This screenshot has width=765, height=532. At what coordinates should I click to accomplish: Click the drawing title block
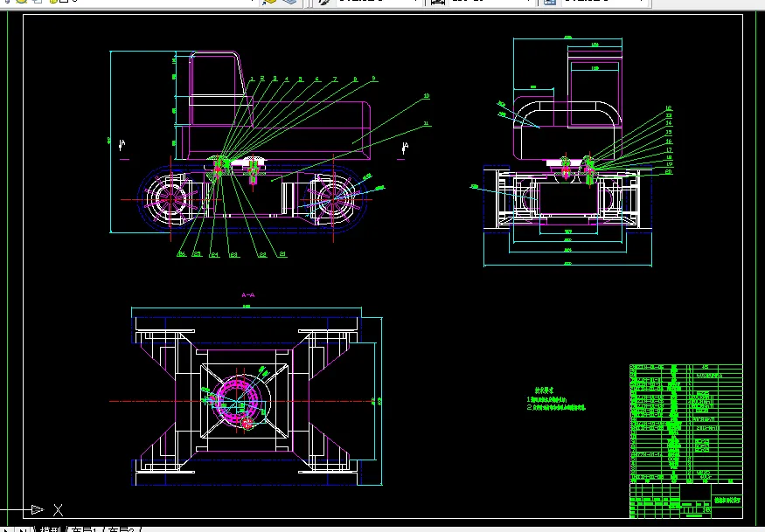(x=686, y=501)
